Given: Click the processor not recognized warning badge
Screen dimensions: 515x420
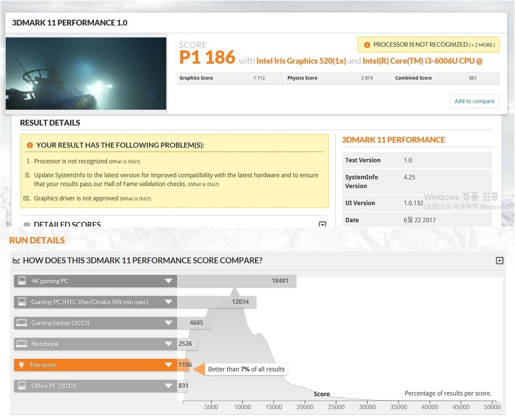Looking at the screenshot, I should pyautogui.click(x=428, y=45).
